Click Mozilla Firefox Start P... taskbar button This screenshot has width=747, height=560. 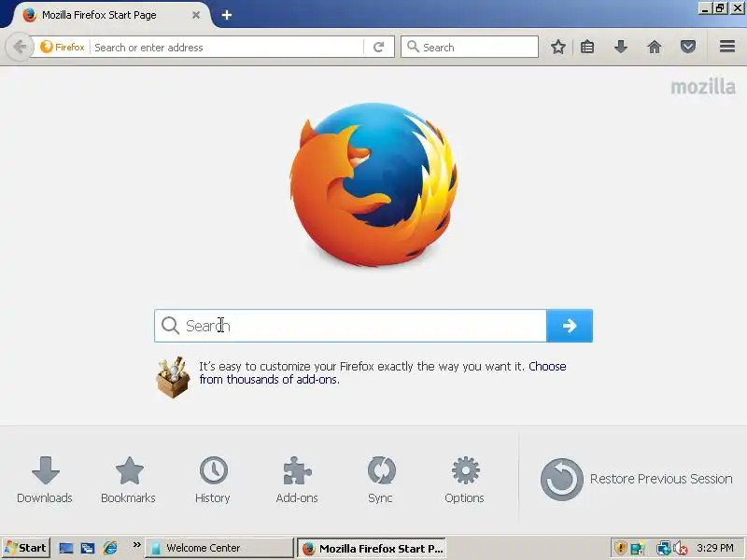pyautogui.click(x=372, y=549)
